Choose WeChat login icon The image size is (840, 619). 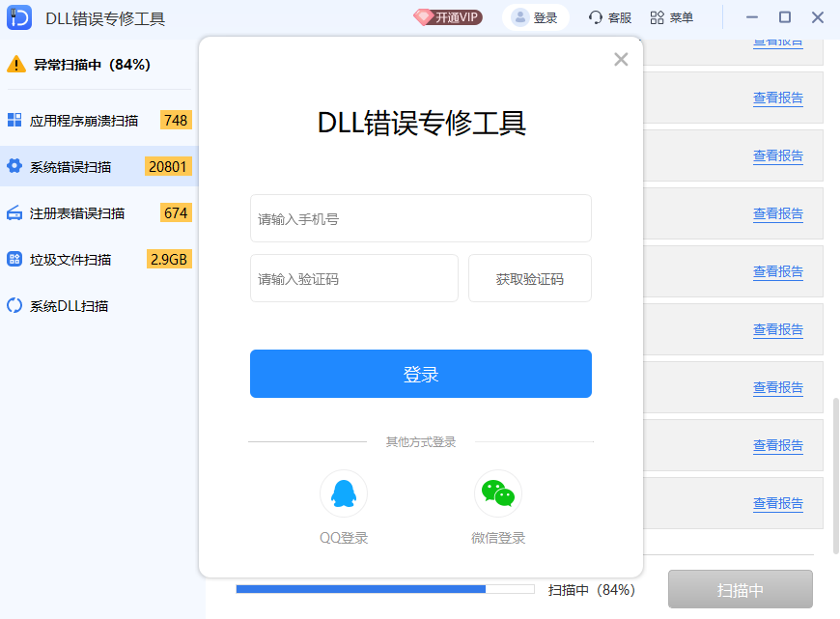[497, 493]
